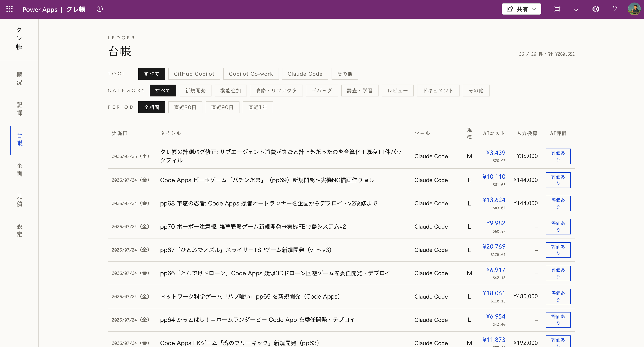This screenshot has width=644, height=347.
Task: Open the user profile avatar
Action: pos(634,9)
